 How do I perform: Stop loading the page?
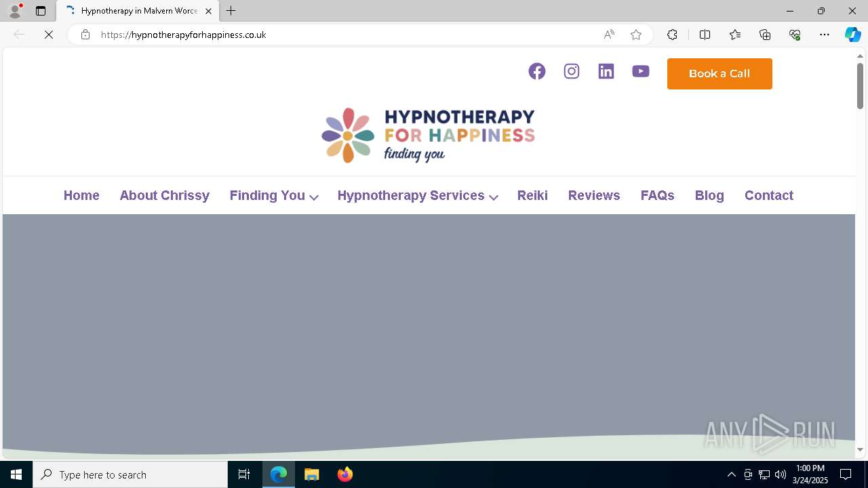[x=49, y=35]
